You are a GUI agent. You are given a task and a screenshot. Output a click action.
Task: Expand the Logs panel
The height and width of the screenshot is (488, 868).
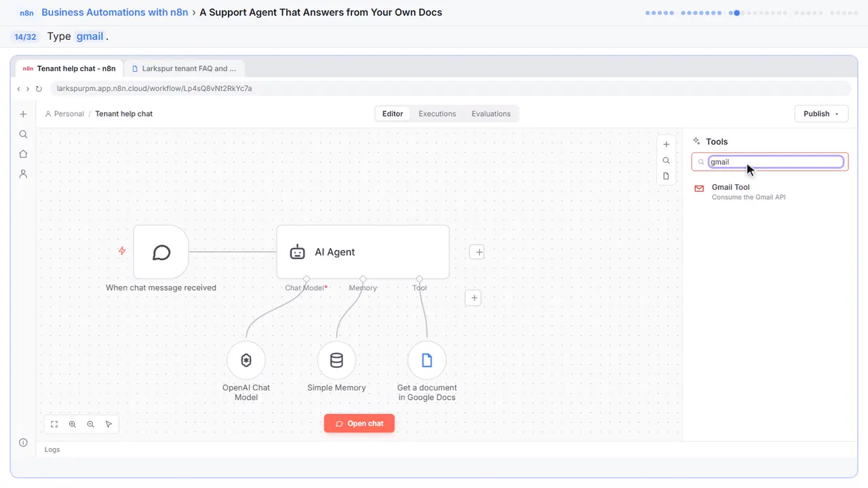(52, 449)
